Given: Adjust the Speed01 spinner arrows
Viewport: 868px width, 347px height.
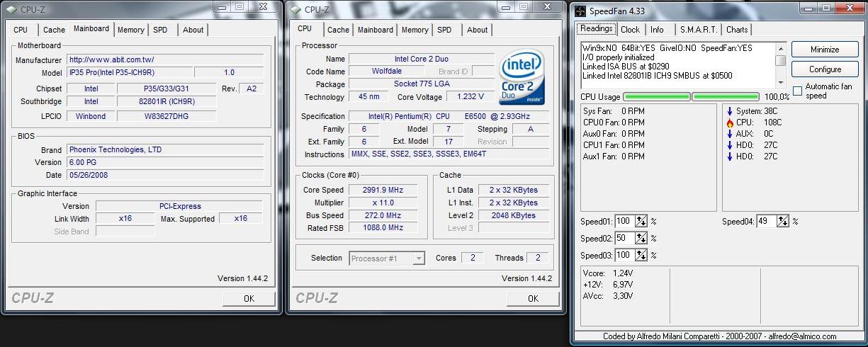Looking at the screenshot, I should pyautogui.click(x=641, y=221).
